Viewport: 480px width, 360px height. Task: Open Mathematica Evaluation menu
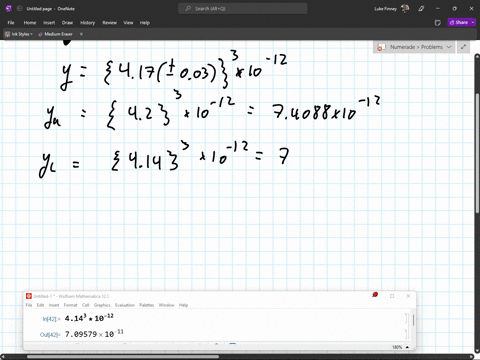coord(125,305)
